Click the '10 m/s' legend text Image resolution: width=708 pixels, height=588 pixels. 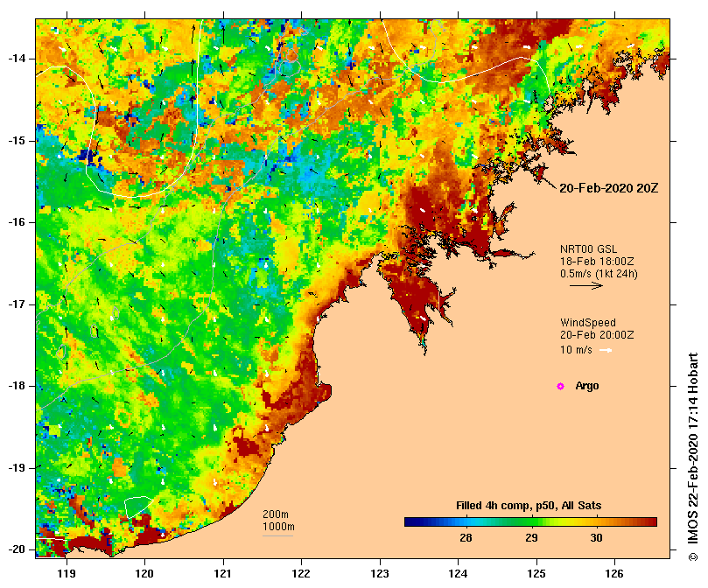click(x=576, y=350)
